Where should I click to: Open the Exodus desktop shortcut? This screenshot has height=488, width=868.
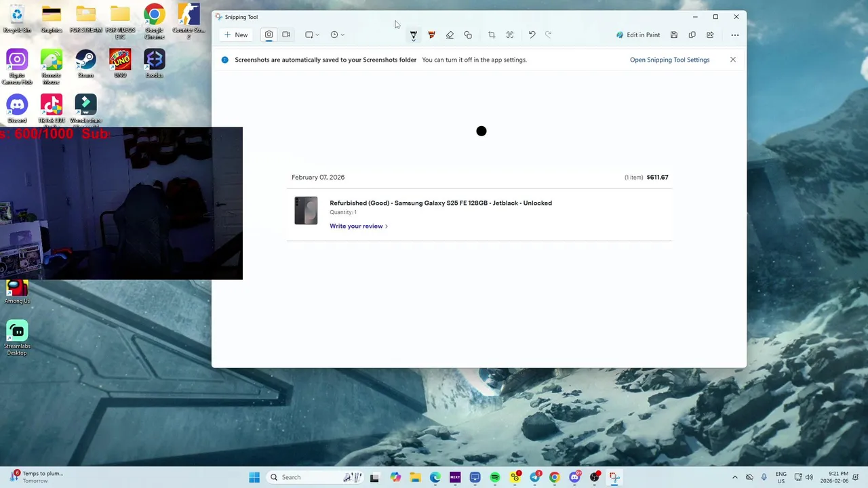pyautogui.click(x=154, y=64)
